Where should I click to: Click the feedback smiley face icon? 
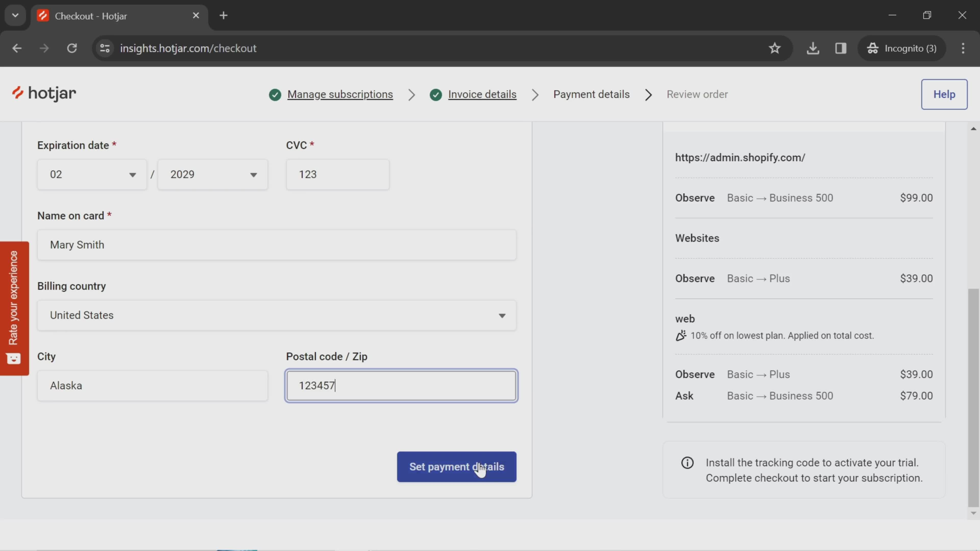(x=14, y=358)
